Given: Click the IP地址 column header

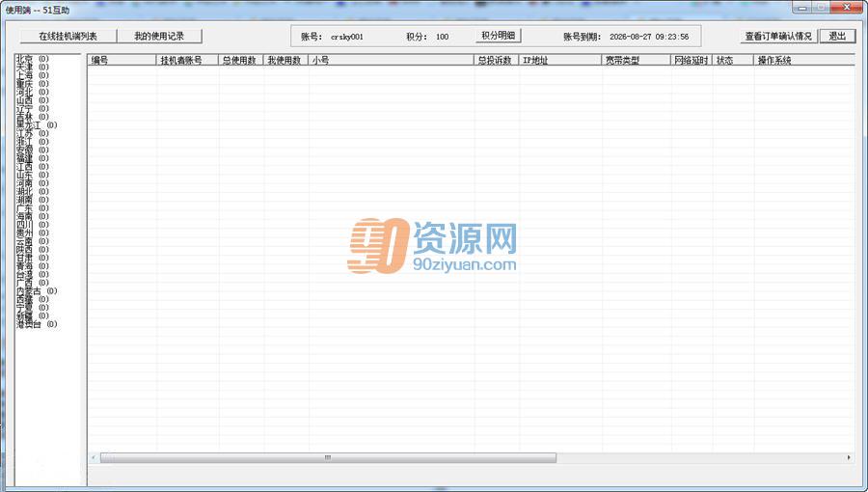Looking at the screenshot, I should point(559,60).
